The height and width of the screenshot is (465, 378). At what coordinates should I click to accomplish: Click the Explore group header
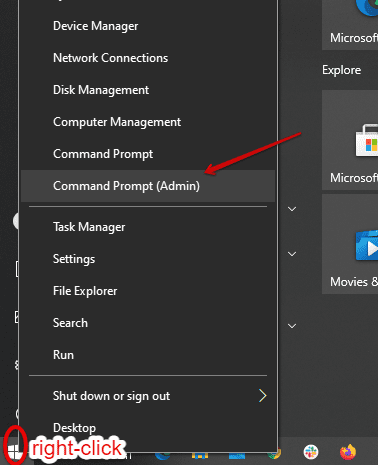341,70
